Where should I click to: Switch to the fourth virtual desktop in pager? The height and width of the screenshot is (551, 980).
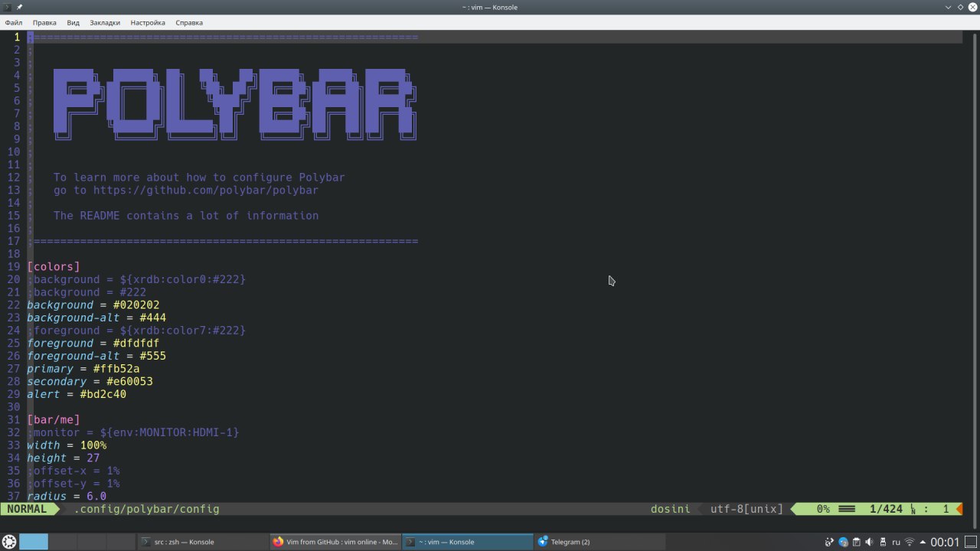click(x=122, y=542)
